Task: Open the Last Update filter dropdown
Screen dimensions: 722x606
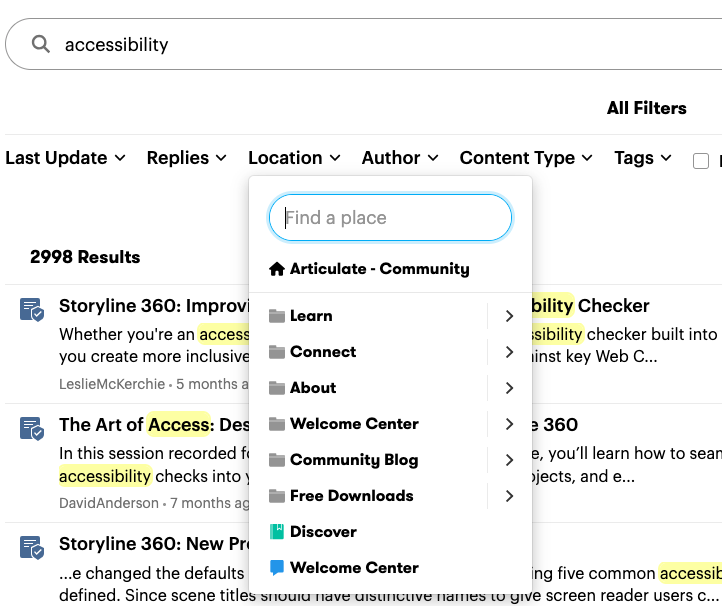Action: 65,158
